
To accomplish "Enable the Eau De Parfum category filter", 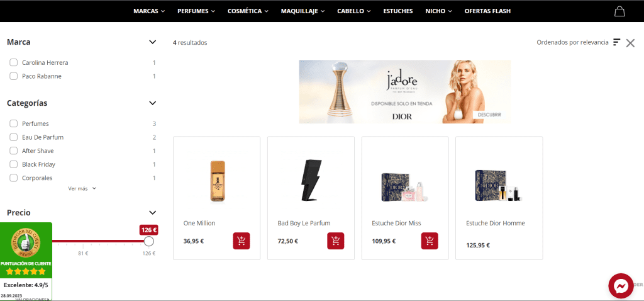I will [x=13, y=137].
